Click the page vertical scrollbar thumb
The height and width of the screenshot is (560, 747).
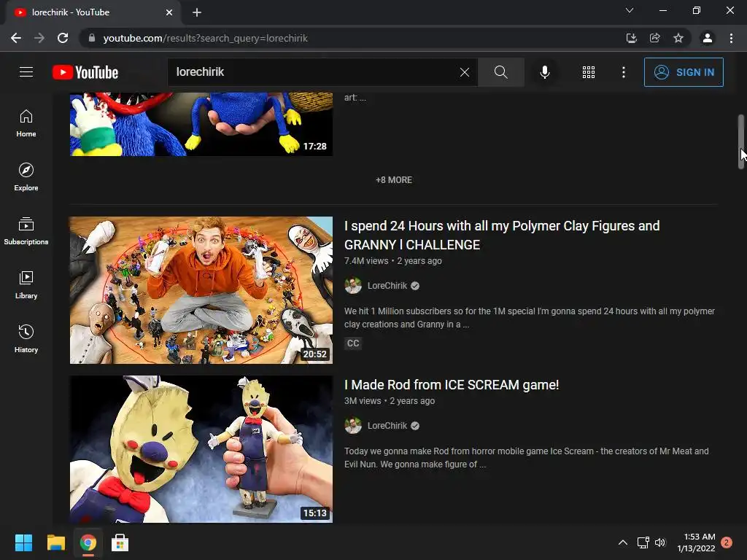point(741,141)
